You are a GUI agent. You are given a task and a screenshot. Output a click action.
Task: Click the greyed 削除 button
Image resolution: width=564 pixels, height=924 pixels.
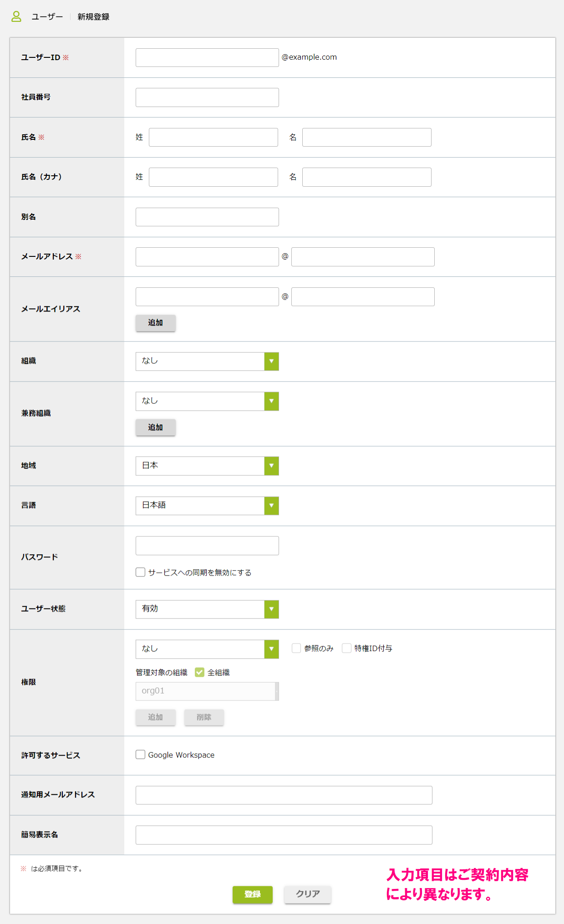coord(204,717)
